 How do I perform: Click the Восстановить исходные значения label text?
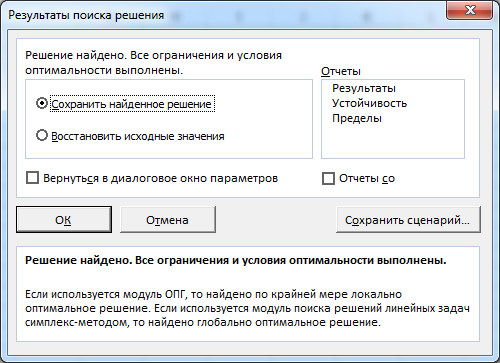[138, 136]
